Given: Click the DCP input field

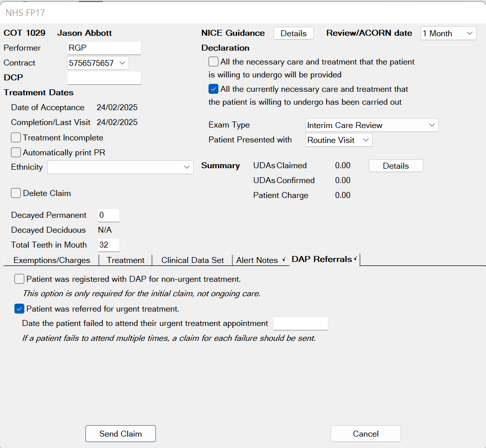Looking at the screenshot, I should [104, 78].
